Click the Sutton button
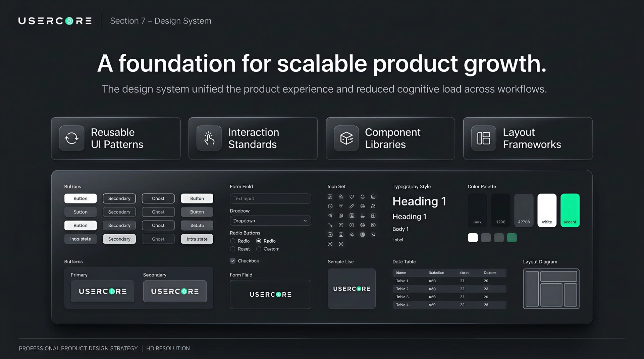This screenshot has height=359, width=644. [80, 212]
